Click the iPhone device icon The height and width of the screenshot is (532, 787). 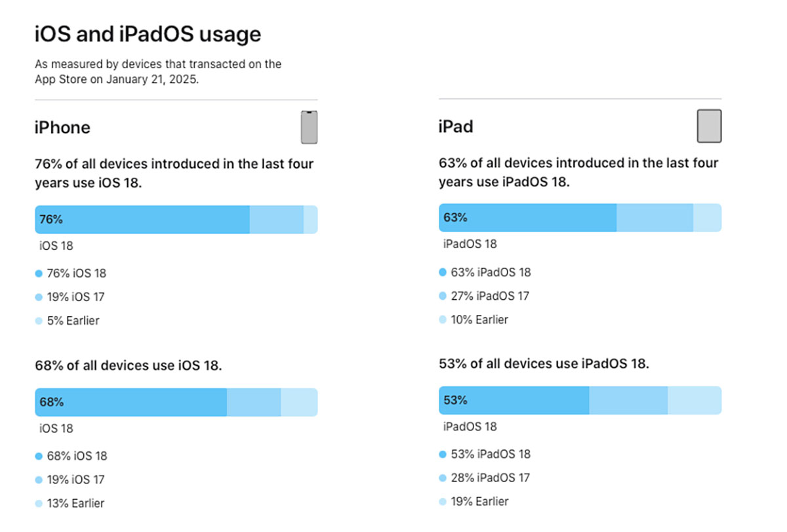(309, 127)
